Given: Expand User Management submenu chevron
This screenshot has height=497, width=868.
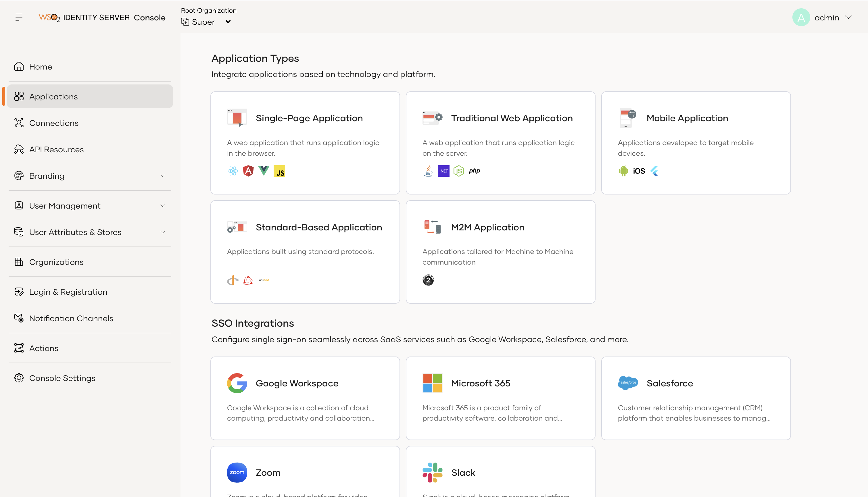Looking at the screenshot, I should pyautogui.click(x=163, y=205).
